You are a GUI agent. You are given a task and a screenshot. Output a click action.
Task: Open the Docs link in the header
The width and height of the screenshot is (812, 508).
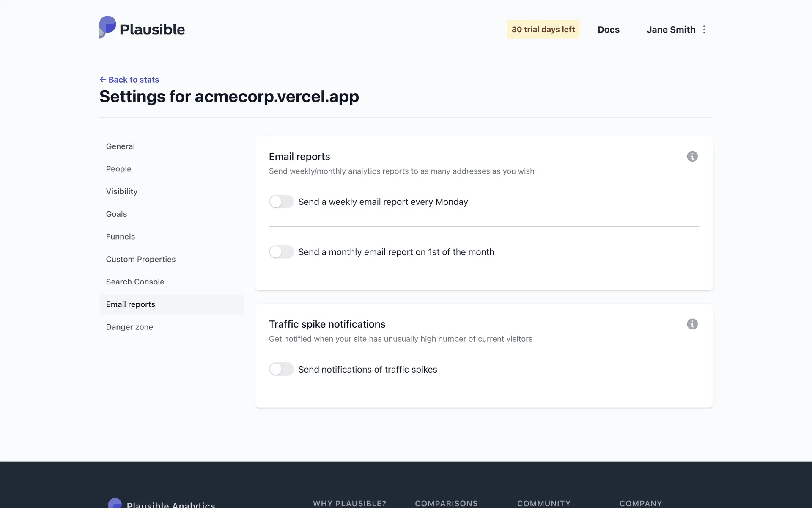click(608, 30)
